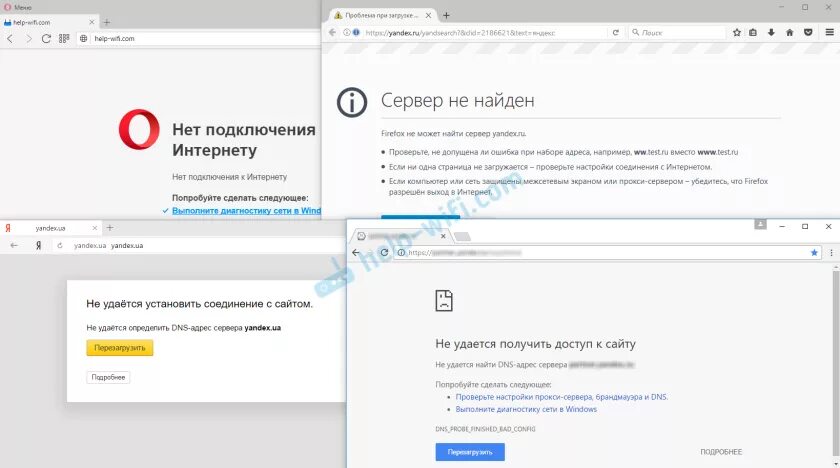The height and width of the screenshot is (468, 840).
Task: Open Firefox hamburger menu
Action: [x=829, y=33]
